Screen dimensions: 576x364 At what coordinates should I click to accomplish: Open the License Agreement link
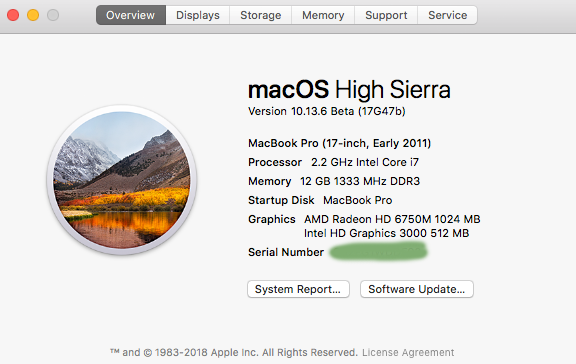408,352
